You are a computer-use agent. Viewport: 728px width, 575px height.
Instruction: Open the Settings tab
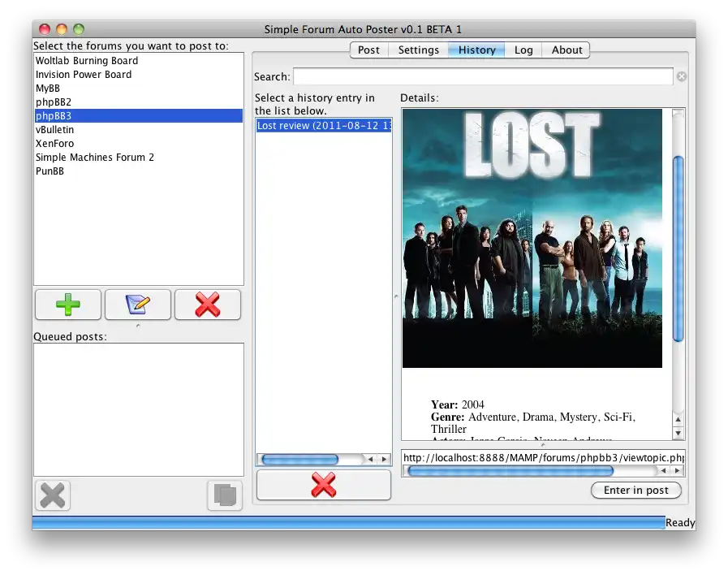coord(418,50)
